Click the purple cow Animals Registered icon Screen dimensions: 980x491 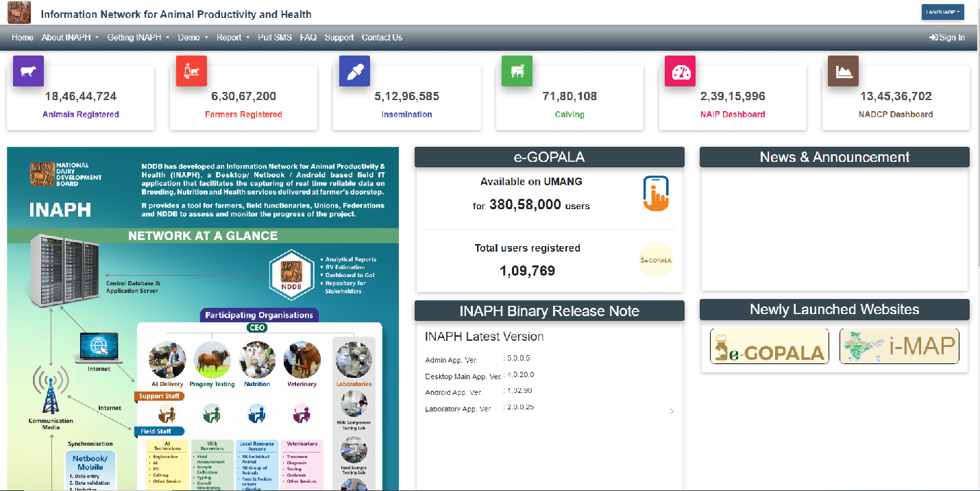click(x=28, y=71)
